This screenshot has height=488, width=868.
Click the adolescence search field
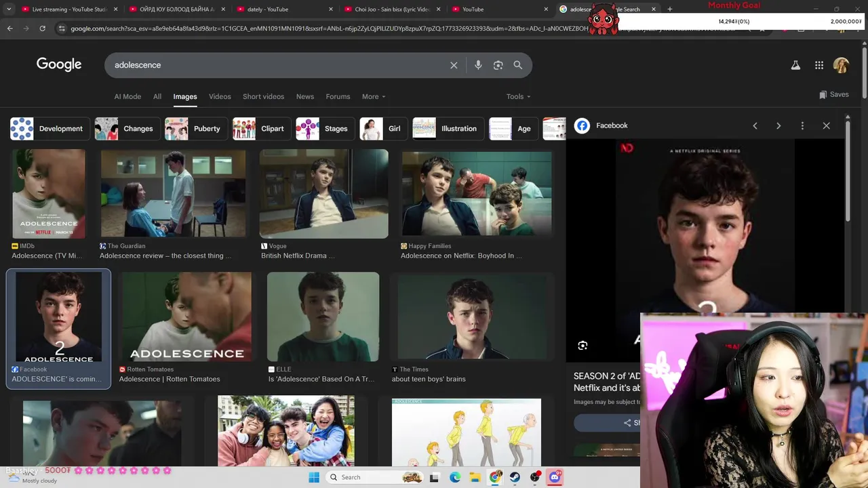click(278, 65)
